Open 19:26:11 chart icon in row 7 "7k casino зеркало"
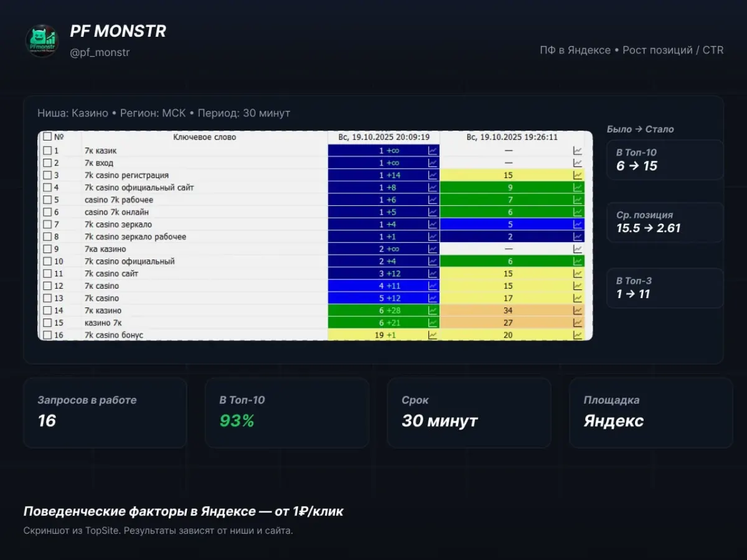Screen dimensions: 747x560 click(x=578, y=225)
